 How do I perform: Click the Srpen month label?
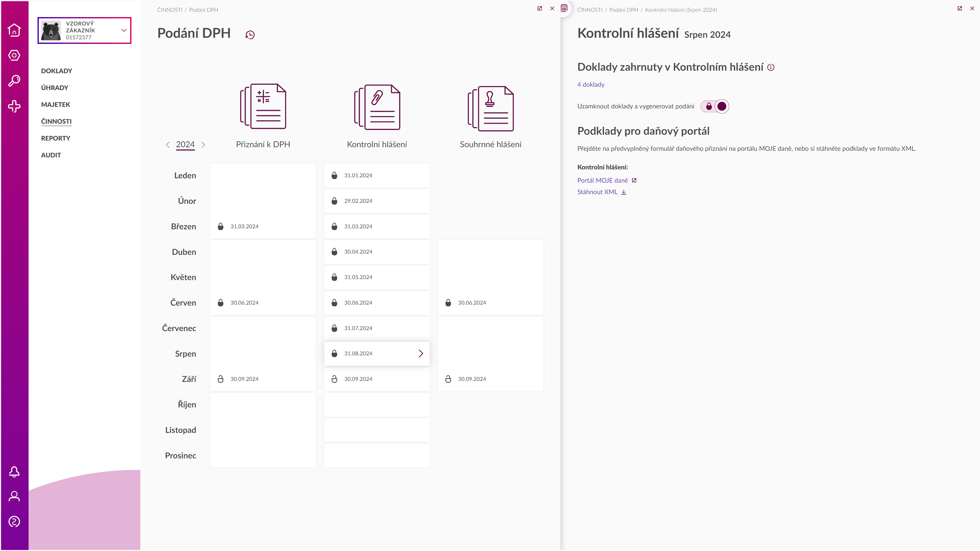coord(186,354)
